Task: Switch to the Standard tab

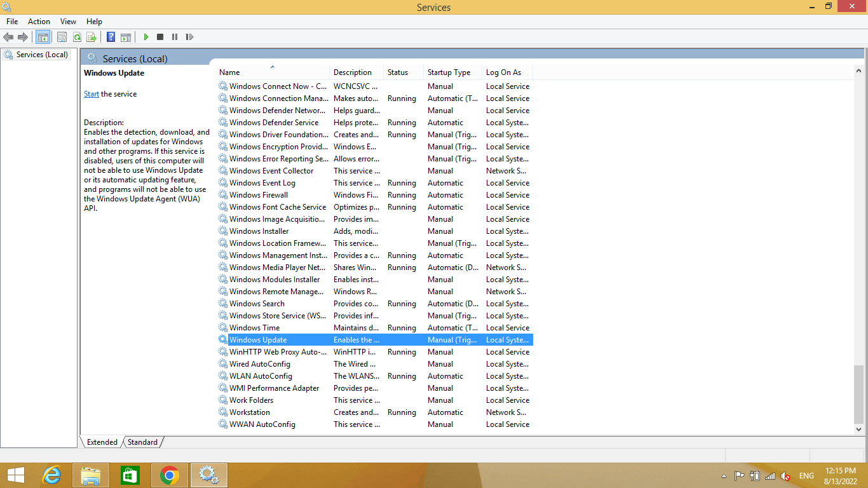Action: [142, 442]
